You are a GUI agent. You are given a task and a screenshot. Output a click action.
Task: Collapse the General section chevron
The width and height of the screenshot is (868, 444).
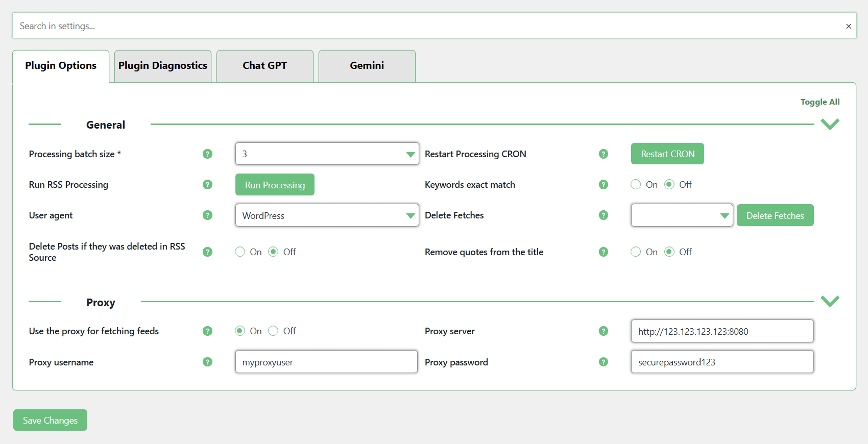pos(830,125)
